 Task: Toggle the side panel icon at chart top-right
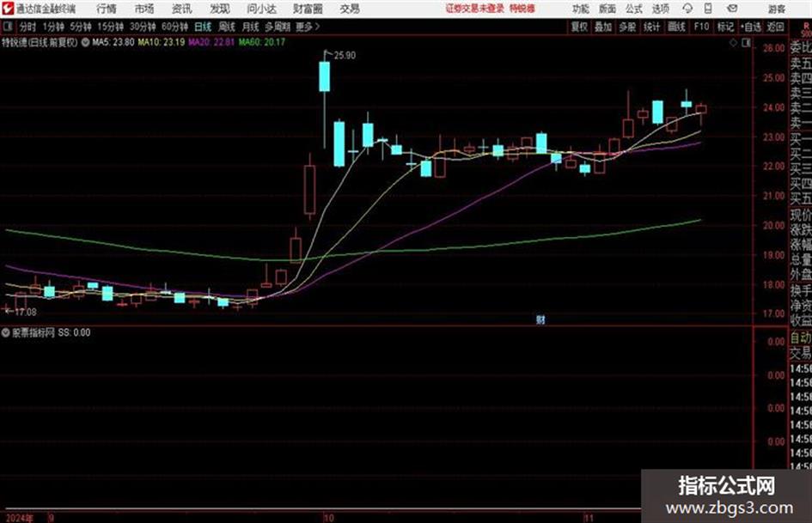click(x=746, y=43)
